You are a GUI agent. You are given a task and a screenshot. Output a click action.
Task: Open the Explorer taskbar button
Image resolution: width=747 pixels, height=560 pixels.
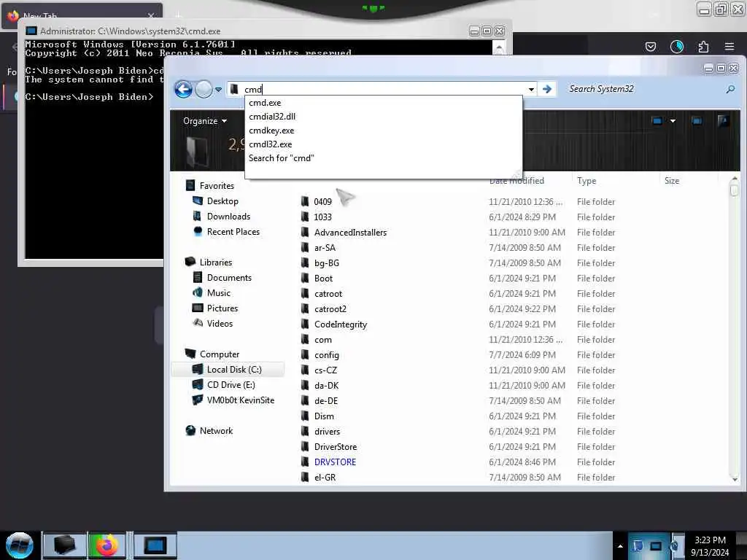click(65, 545)
